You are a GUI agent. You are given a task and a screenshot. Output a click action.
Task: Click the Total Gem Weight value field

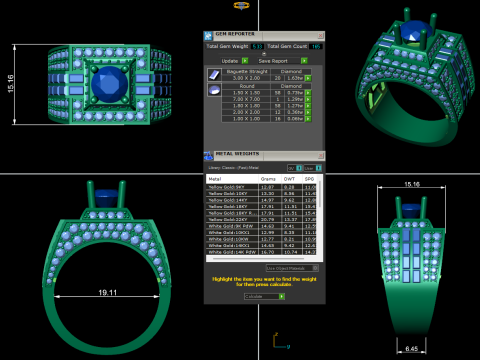coord(257,46)
